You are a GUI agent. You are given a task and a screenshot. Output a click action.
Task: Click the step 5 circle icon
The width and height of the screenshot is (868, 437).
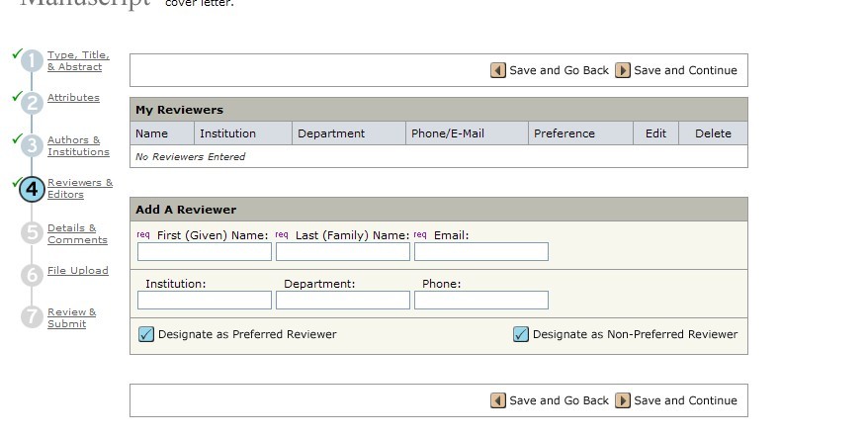(32, 234)
